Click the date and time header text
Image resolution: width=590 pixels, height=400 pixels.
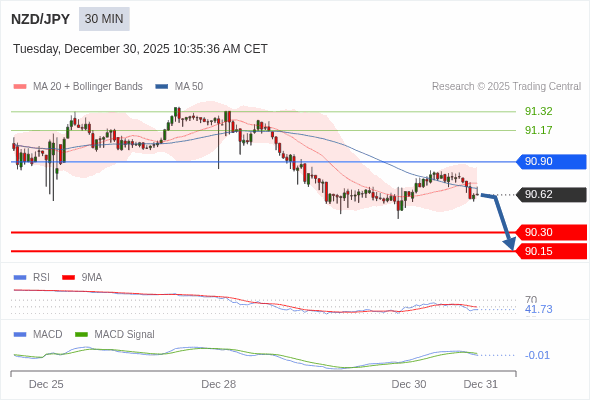[140, 49]
